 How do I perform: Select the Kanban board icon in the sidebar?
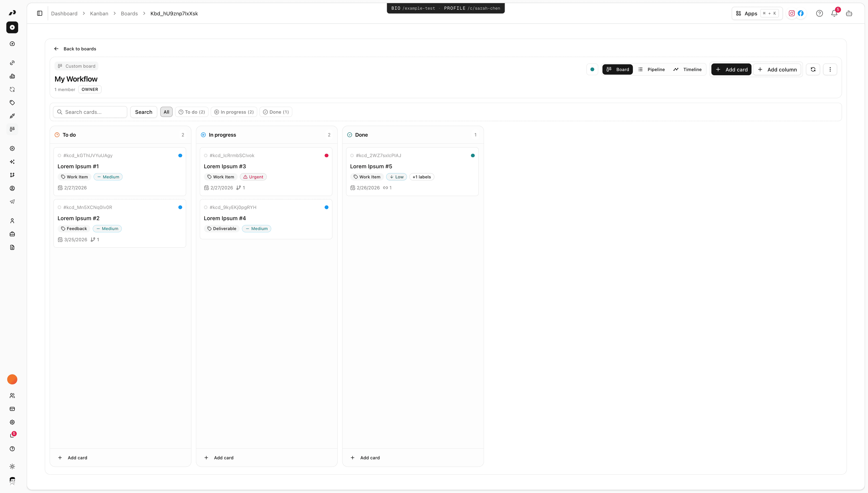[x=12, y=129]
